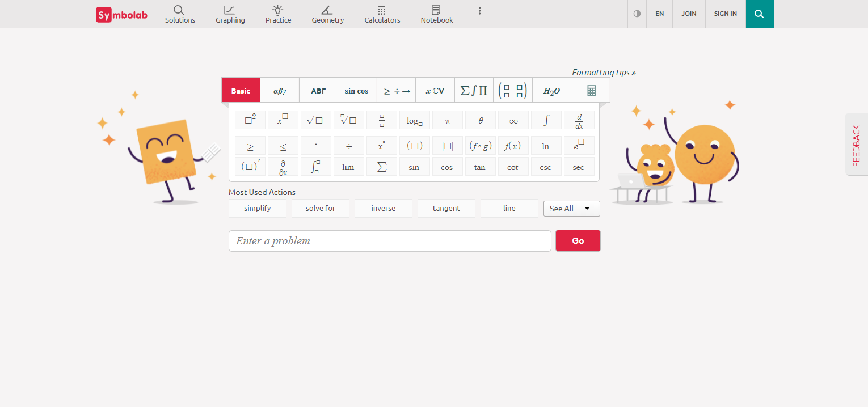868x407 pixels.
Task: Switch to the sin cos tab
Action: 356,91
